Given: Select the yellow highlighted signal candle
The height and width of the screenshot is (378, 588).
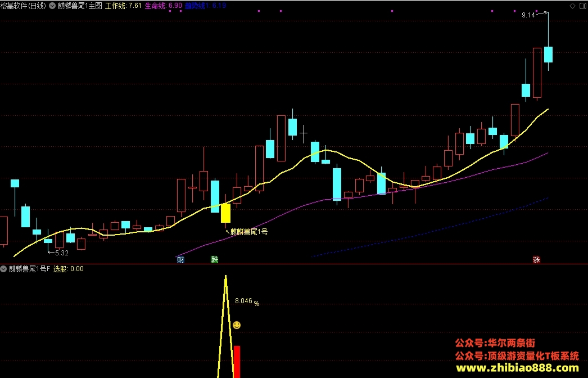Looking at the screenshot, I should [225, 213].
